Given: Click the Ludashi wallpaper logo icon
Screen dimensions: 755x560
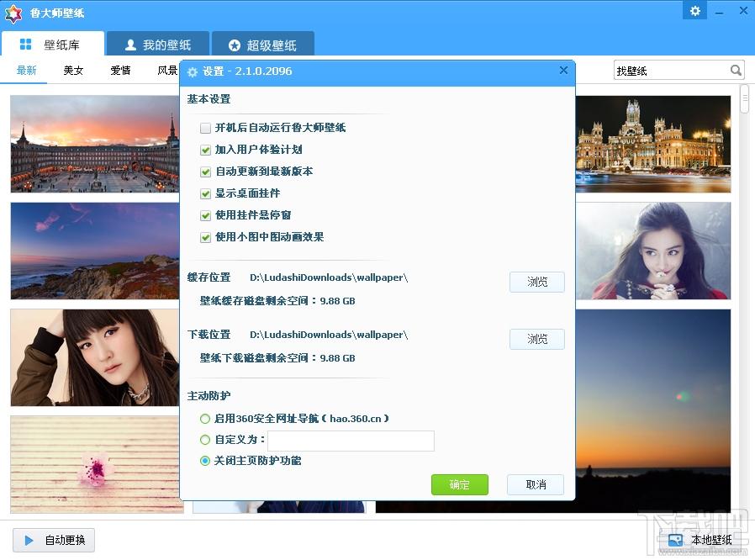Looking at the screenshot, I should click(x=13, y=13).
